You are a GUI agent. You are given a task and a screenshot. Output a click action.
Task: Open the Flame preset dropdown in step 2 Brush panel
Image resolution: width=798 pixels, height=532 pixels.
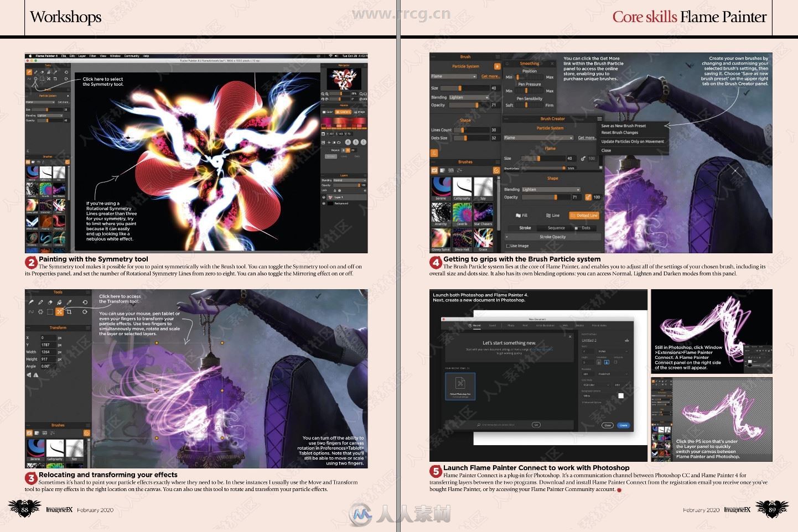(40, 102)
